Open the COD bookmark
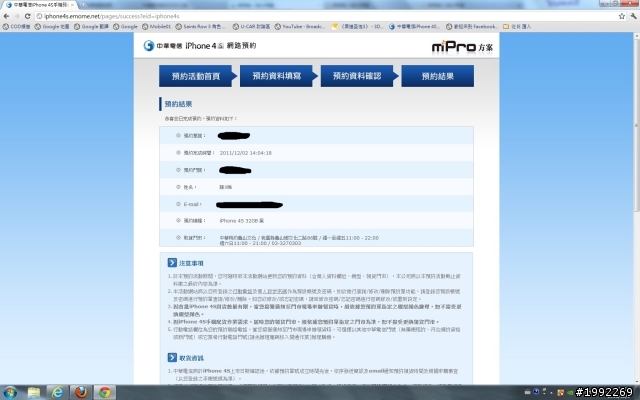This screenshot has width=640, height=400. point(16,27)
